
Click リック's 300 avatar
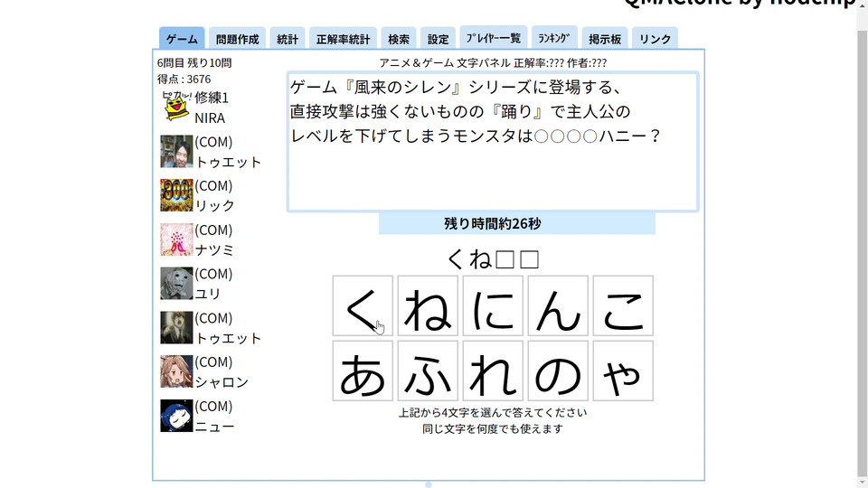point(176,195)
